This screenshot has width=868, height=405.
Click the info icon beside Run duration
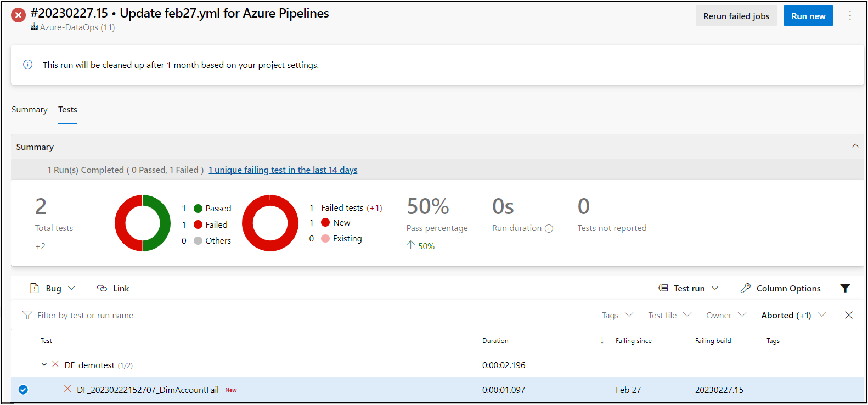pyautogui.click(x=549, y=228)
